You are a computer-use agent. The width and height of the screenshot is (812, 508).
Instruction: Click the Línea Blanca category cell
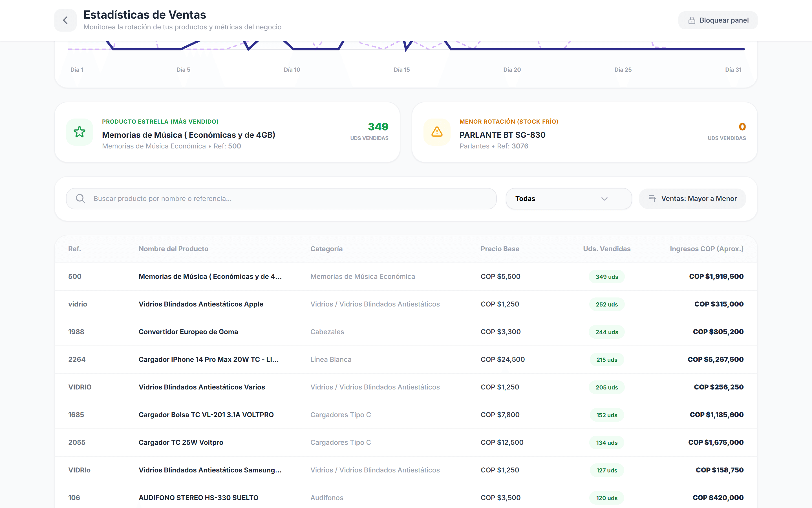pos(331,360)
